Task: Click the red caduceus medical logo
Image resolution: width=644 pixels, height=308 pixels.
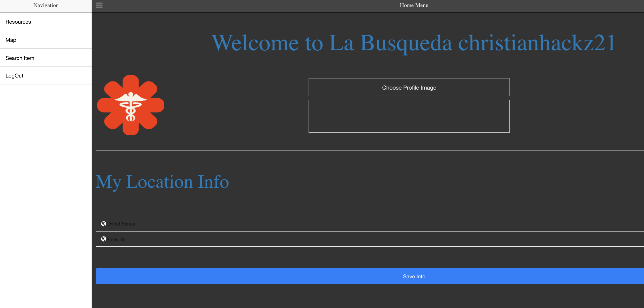Action: (131, 105)
